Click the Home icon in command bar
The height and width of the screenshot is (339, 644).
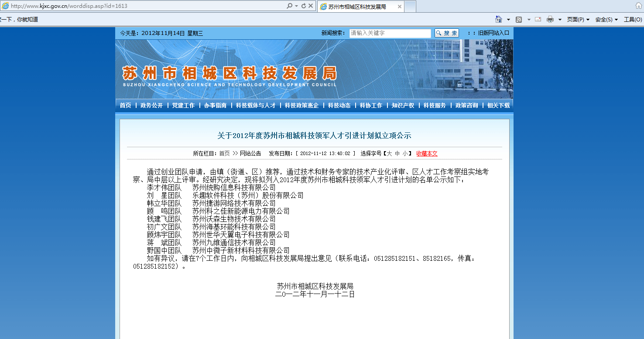tap(498, 19)
